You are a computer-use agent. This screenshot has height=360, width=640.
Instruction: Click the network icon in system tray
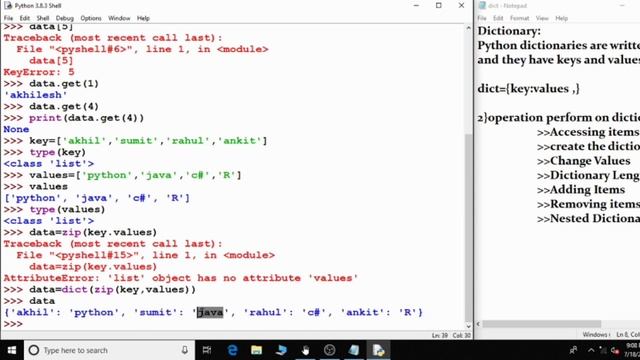[x=603, y=350]
